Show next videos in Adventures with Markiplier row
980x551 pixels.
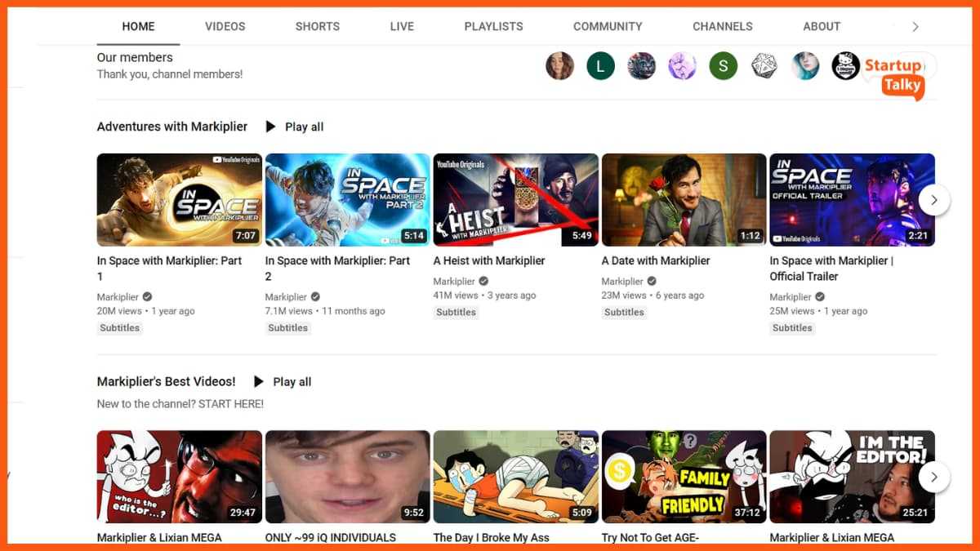click(x=933, y=200)
